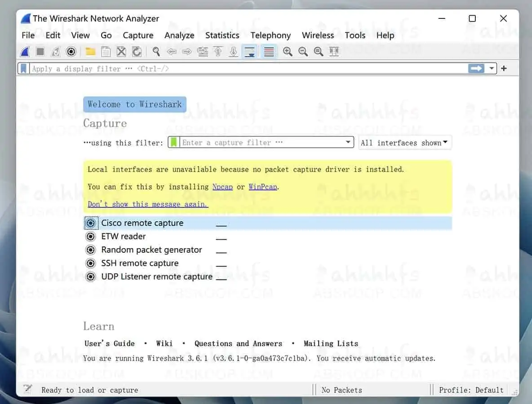
Task: Click the Go to first packet icon
Action: pyautogui.click(x=217, y=51)
